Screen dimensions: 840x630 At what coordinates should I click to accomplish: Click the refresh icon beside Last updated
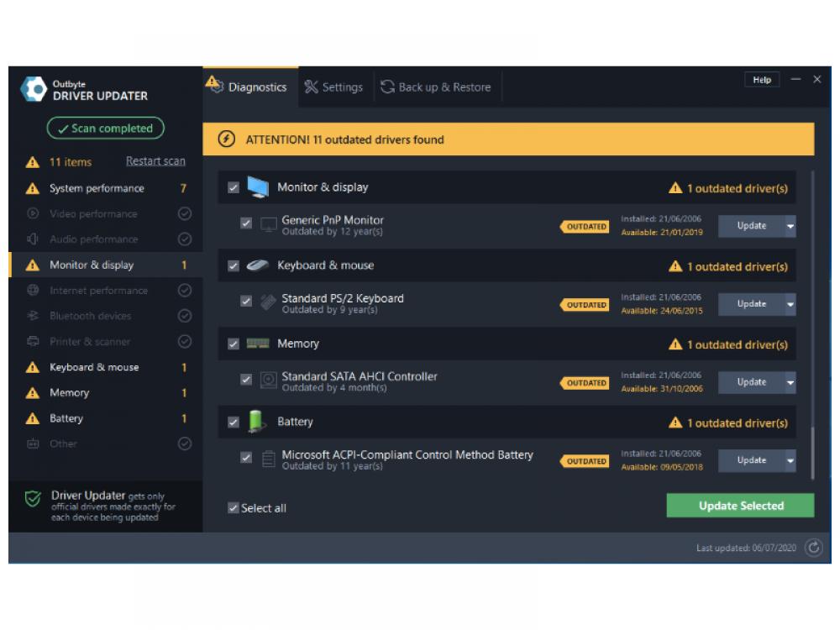pos(813,548)
